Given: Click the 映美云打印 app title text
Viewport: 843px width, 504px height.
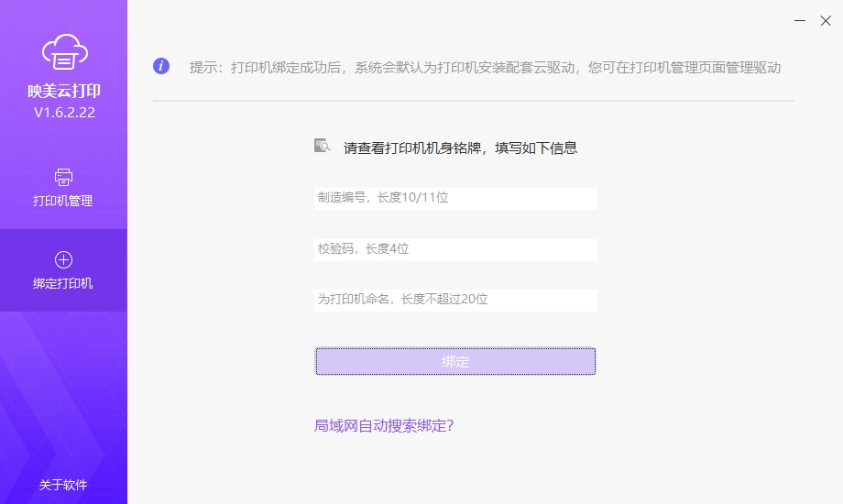Looking at the screenshot, I should pos(63,92).
